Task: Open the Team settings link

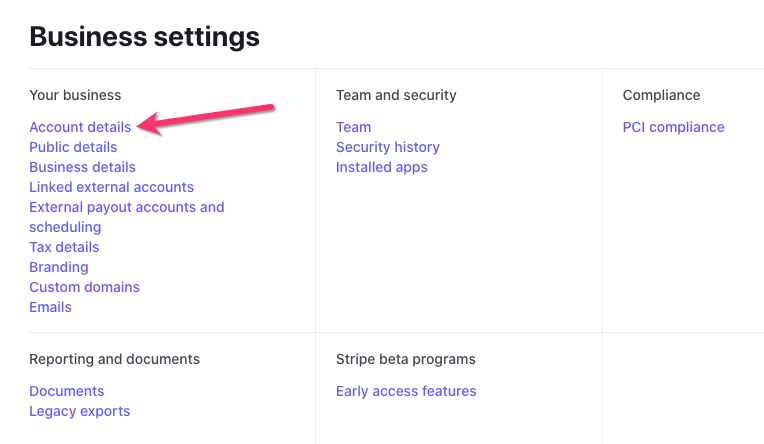Action: [353, 127]
